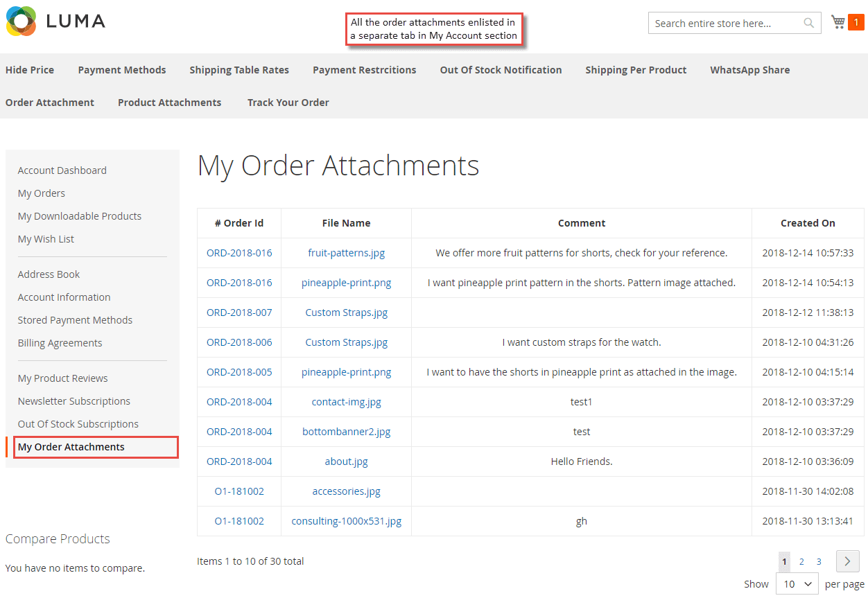Click the search magnifier icon
Image resolution: width=868 pixels, height=598 pixels.
pos(808,23)
